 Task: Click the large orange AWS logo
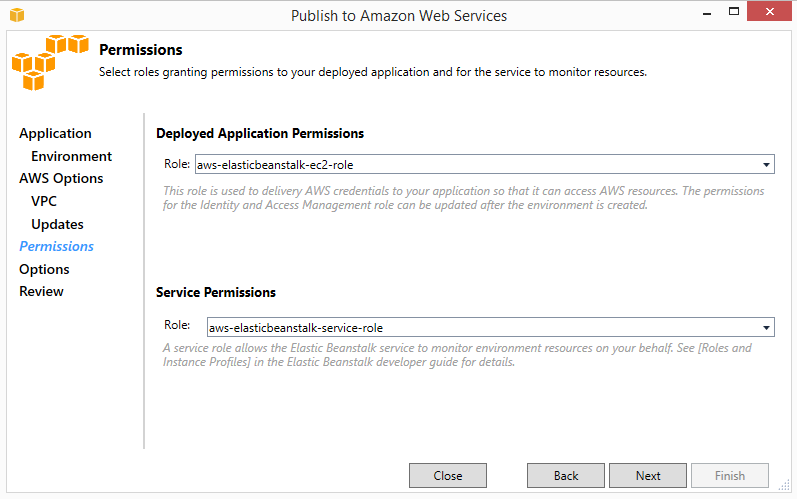[x=49, y=63]
